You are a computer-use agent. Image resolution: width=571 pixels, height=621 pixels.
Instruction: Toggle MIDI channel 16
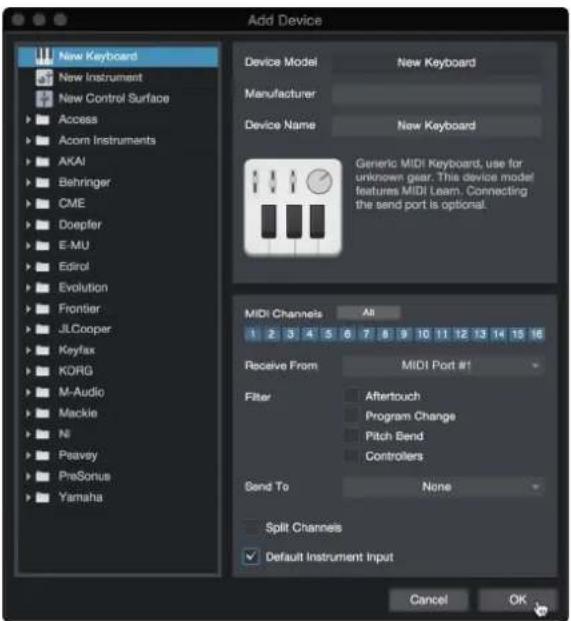tap(537, 334)
